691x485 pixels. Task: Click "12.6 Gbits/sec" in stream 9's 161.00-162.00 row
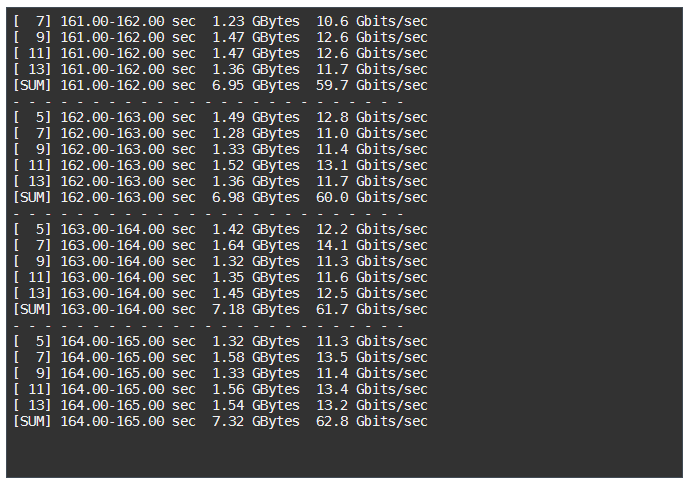(372, 37)
